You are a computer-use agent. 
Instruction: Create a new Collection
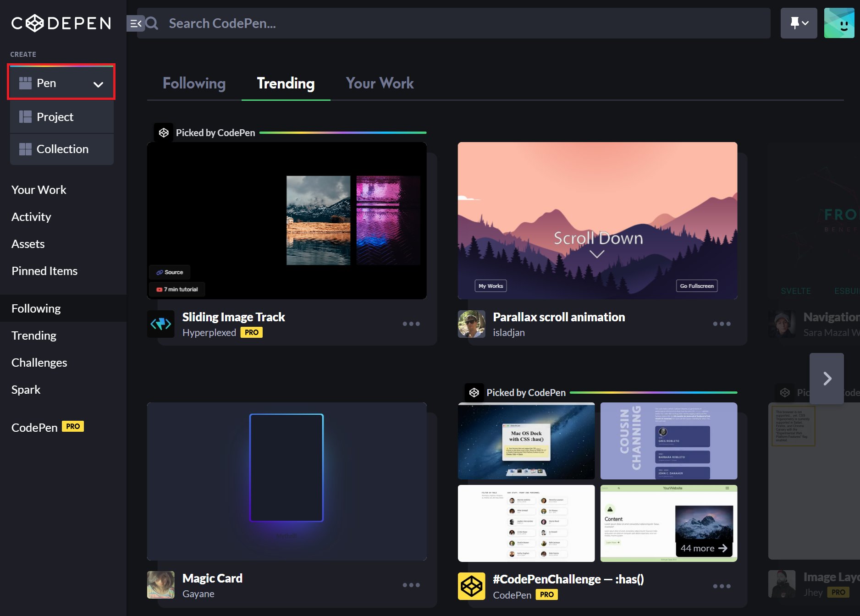click(x=61, y=149)
